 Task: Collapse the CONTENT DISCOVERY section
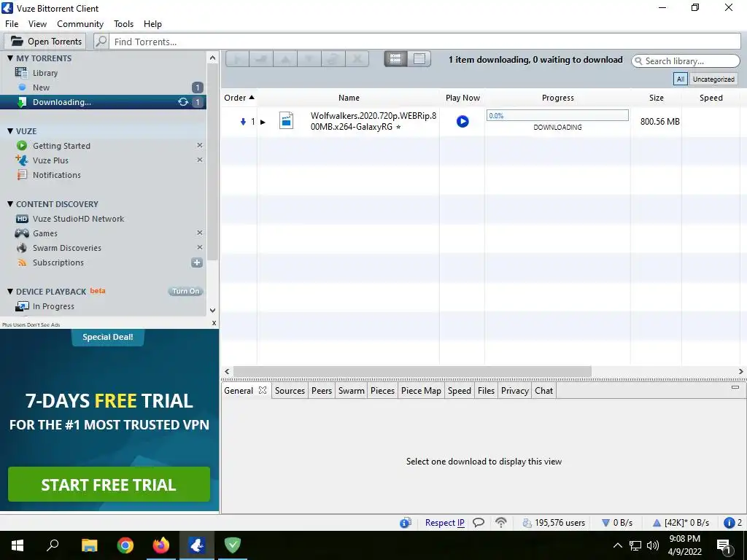click(x=10, y=204)
